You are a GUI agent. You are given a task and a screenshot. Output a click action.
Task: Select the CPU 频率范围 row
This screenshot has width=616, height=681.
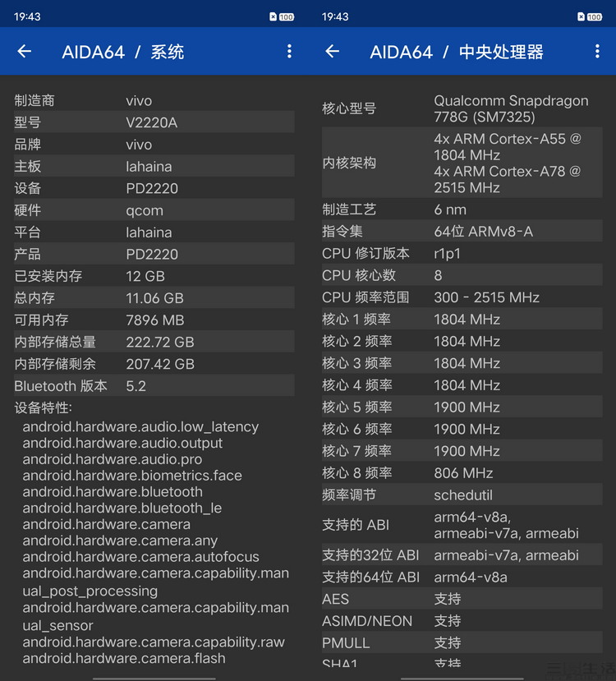click(x=462, y=297)
